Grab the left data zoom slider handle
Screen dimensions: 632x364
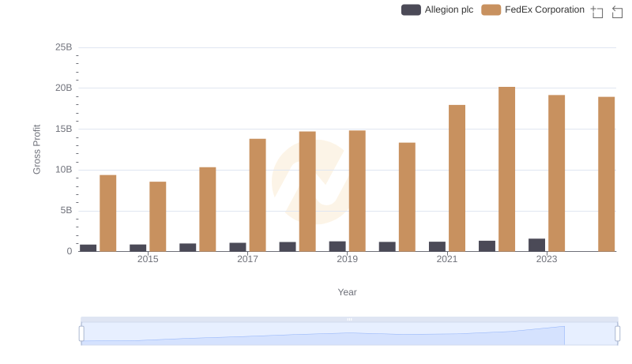[x=81, y=334]
